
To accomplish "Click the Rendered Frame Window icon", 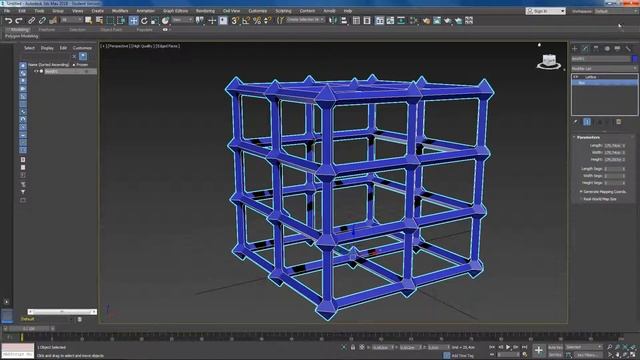I will (x=437, y=20).
